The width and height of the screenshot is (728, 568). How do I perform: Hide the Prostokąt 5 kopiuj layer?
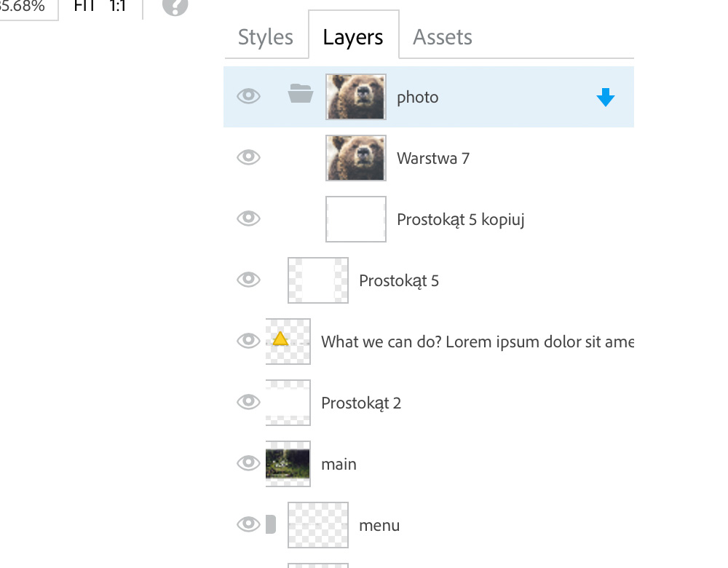[x=248, y=218]
